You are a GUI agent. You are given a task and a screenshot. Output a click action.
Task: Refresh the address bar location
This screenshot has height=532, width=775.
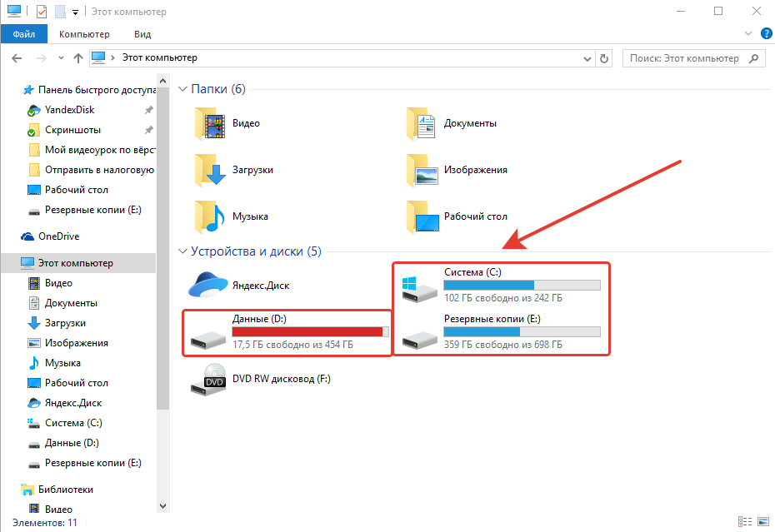(605, 58)
